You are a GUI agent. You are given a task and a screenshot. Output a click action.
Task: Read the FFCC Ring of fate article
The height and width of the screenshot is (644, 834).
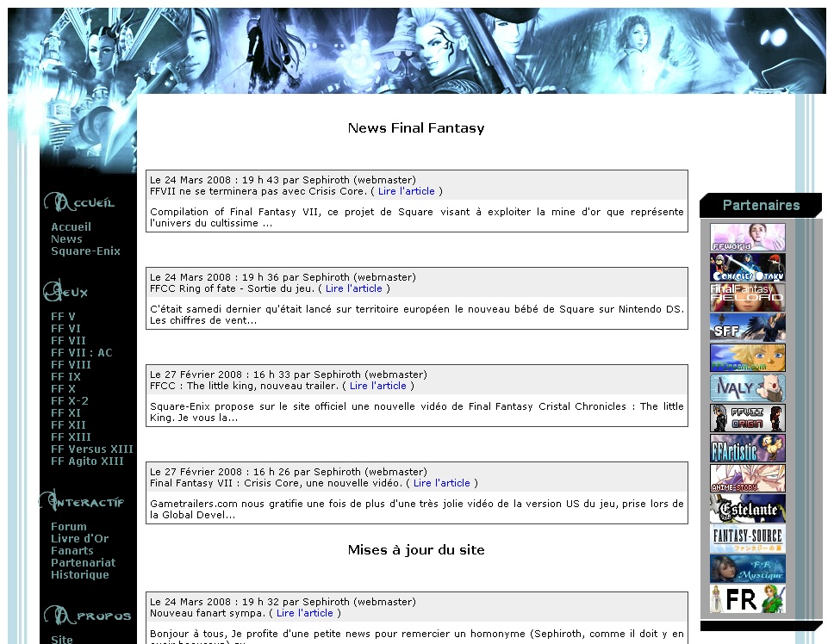(x=354, y=288)
